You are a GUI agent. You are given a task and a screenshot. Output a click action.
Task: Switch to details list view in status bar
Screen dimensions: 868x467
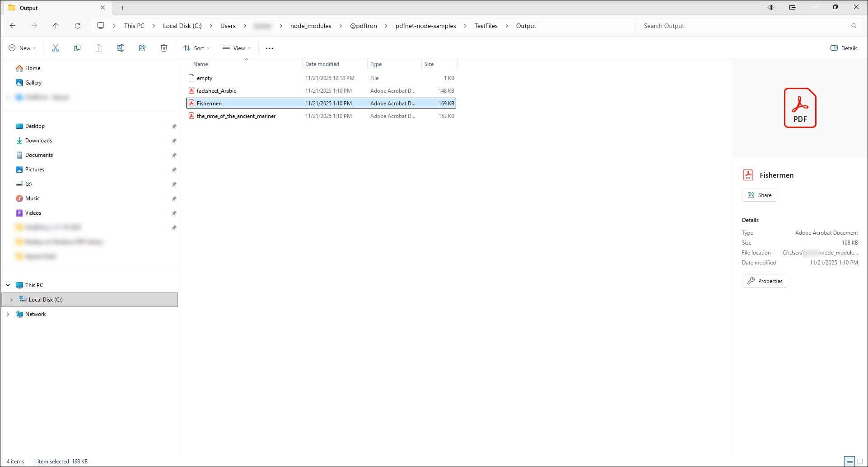(x=849, y=462)
